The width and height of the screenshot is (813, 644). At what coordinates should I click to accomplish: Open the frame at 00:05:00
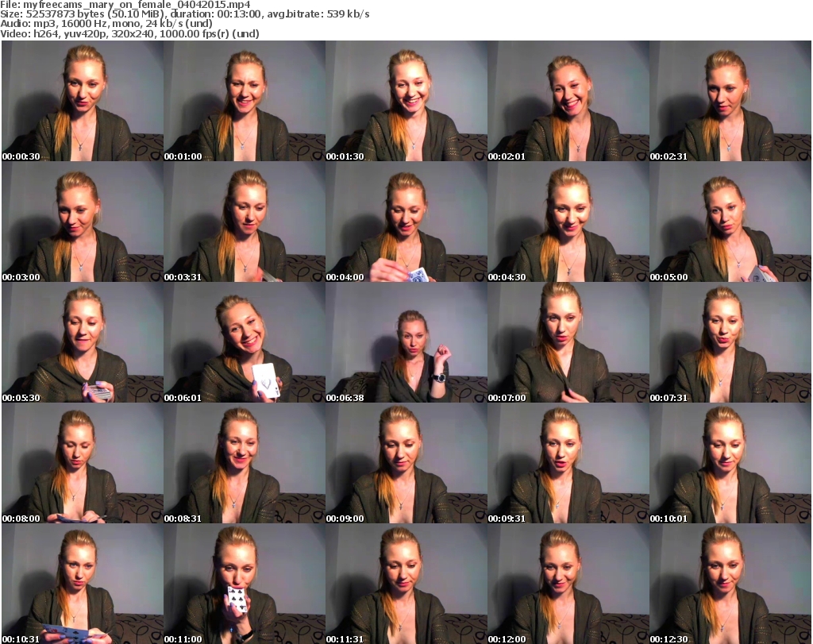point(730,222)
